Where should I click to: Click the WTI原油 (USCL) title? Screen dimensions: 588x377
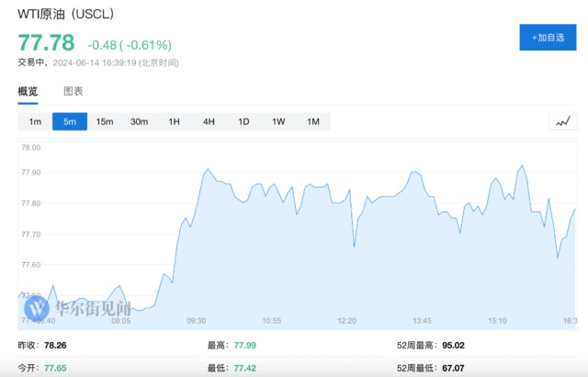(x=67, y=15)
